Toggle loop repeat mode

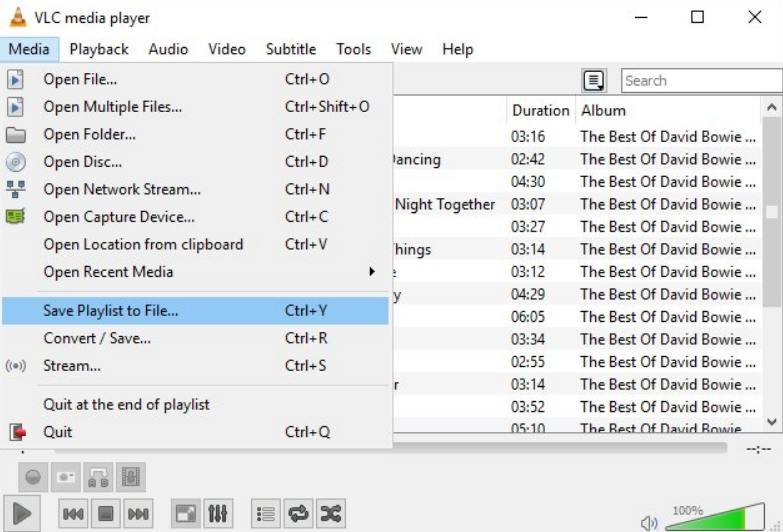298,513
